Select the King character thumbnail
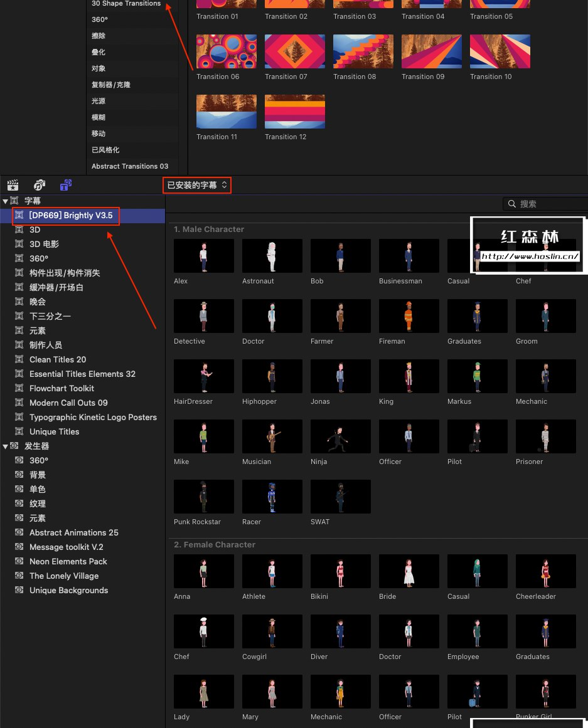 (x=409, y=376)
